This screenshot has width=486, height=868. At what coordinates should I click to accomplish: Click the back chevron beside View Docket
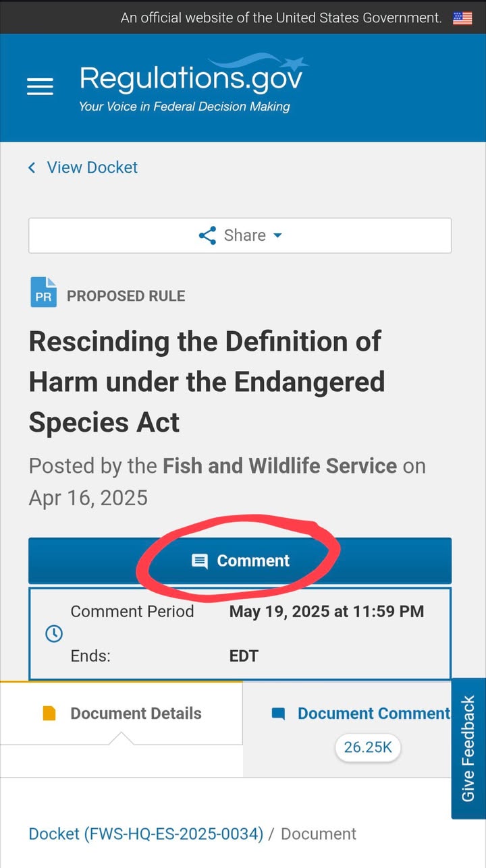(x=32, y=167)
